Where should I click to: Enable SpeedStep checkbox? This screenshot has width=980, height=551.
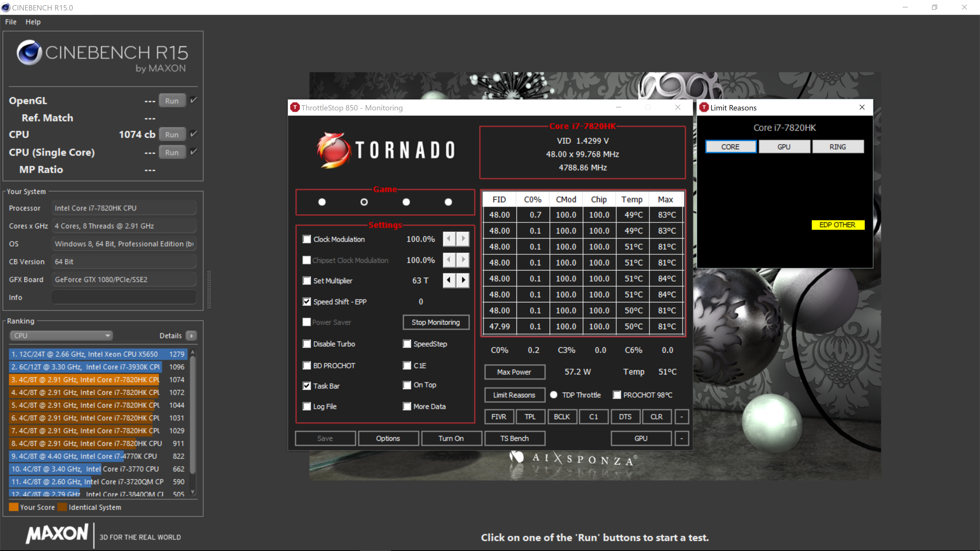tap(407, 344)
